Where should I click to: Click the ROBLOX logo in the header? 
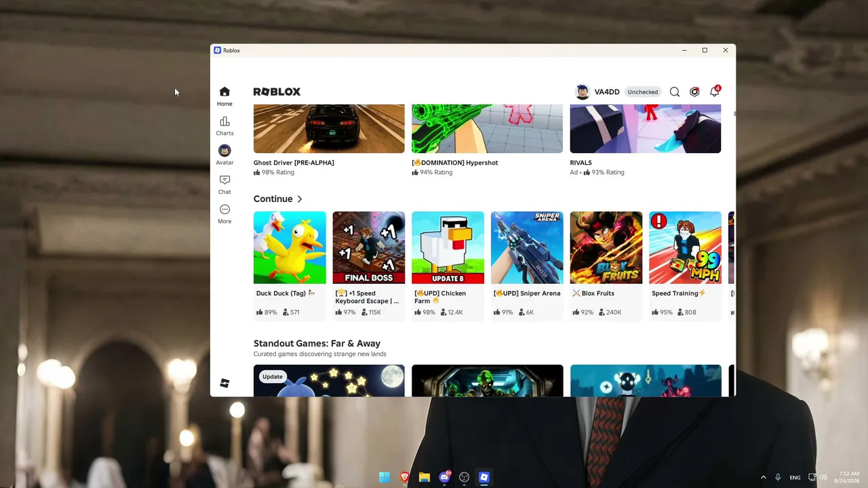pos(277,91)
